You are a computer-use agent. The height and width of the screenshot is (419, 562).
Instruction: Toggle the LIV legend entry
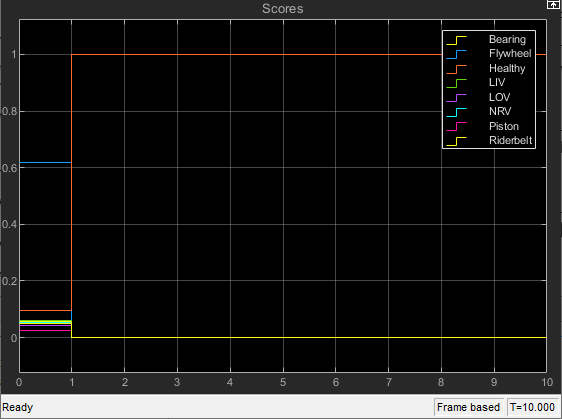coord(497,82)
